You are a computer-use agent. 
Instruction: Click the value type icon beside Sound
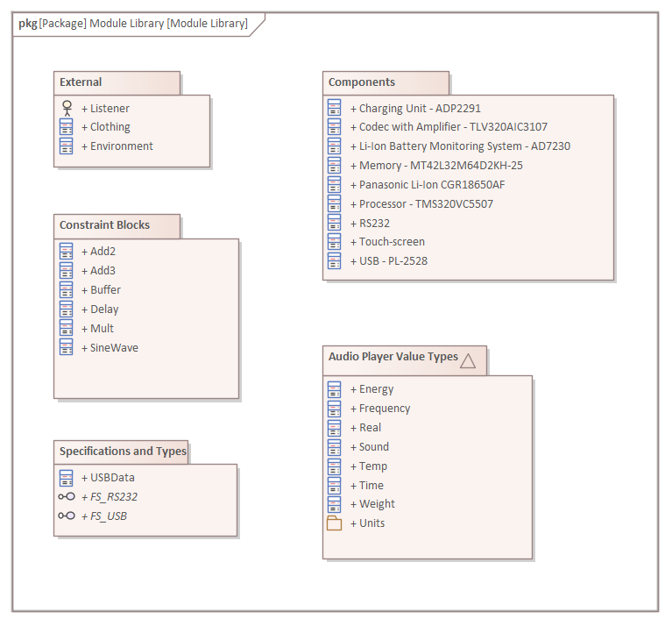335,447
